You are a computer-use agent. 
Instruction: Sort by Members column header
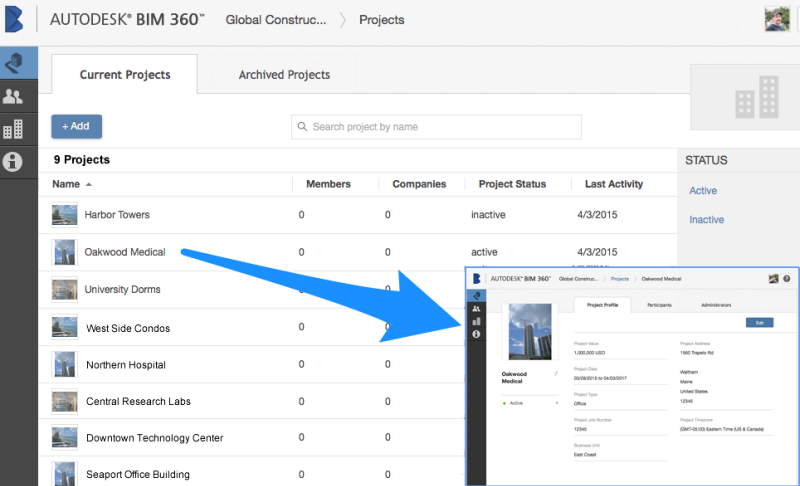pyautogui.click(x=328, y=184)
